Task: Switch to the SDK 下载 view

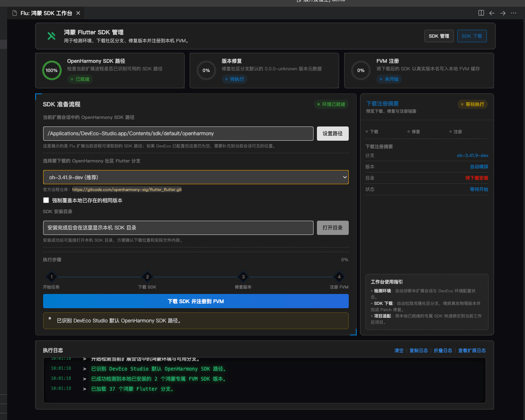Action: [472, 36]
